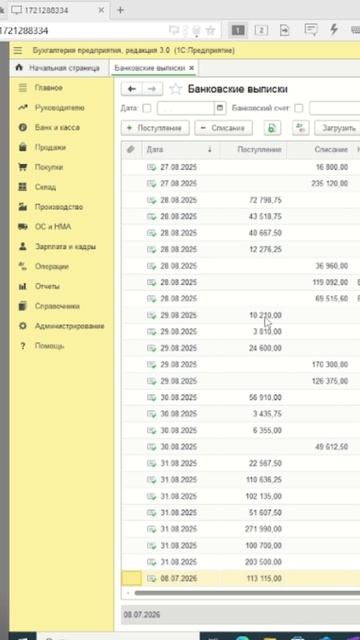The height and width of the screenshot is (640, 360).
Task: Enable the Банковский счет filter checkbox
Action: [x=299, y=108]
